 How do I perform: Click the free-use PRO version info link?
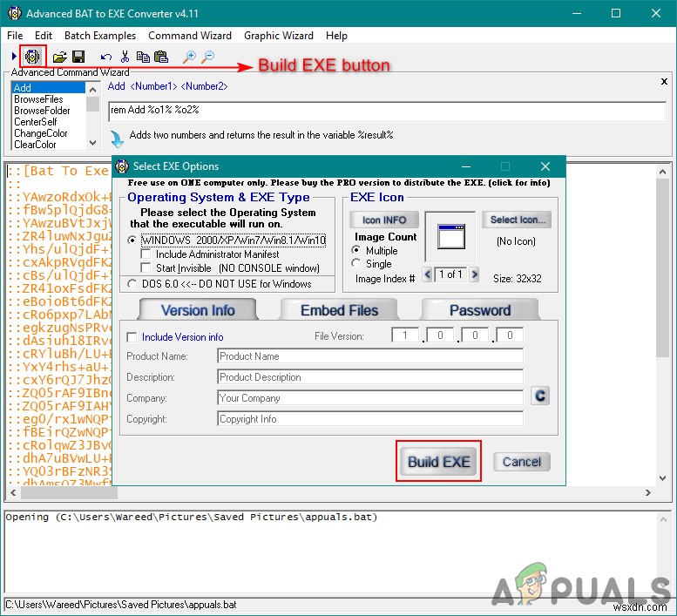[x=339, y=183]
